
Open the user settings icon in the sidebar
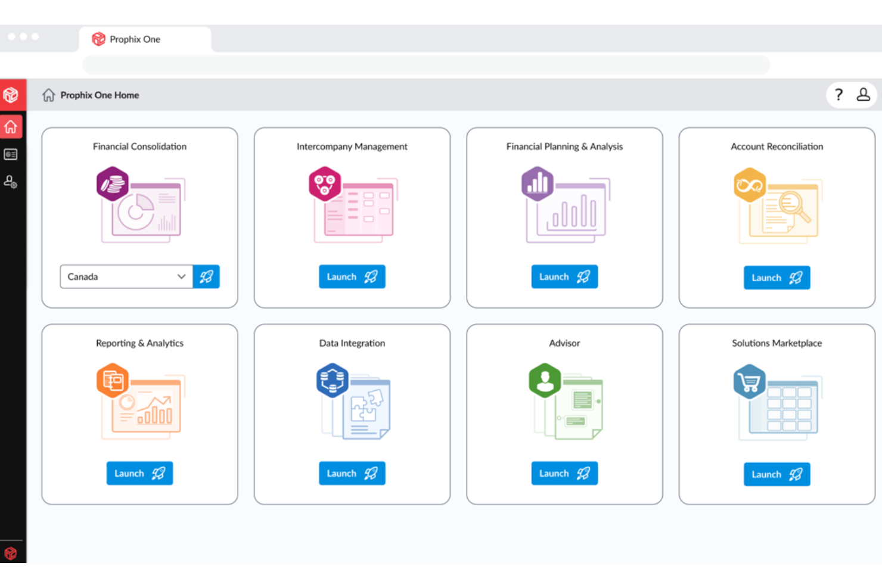coord(11,182)
